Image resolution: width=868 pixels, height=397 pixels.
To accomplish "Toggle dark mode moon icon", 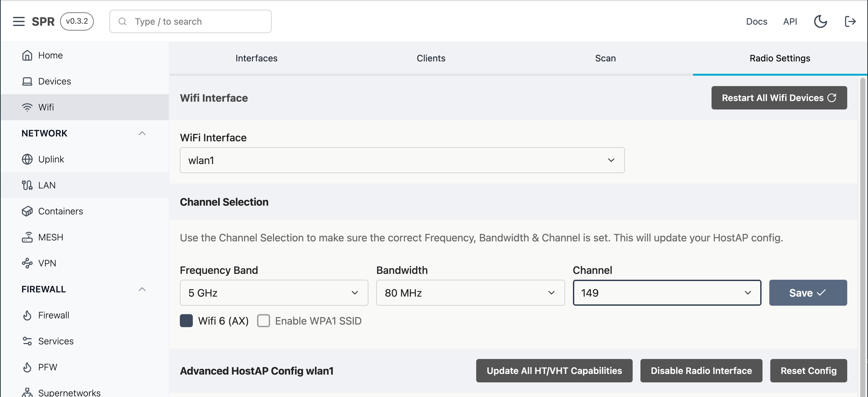I will coord(820,21).
